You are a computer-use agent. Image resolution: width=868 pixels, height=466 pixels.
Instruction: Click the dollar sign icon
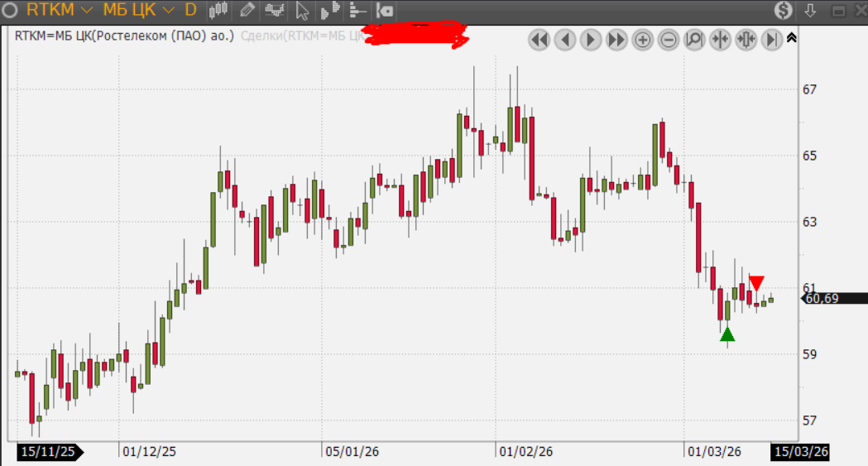(784, 11)
